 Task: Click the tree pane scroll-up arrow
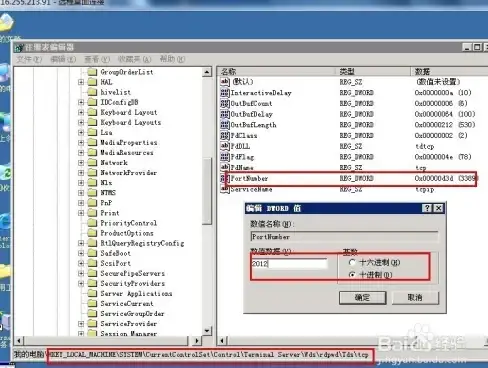tap(207, 72)
